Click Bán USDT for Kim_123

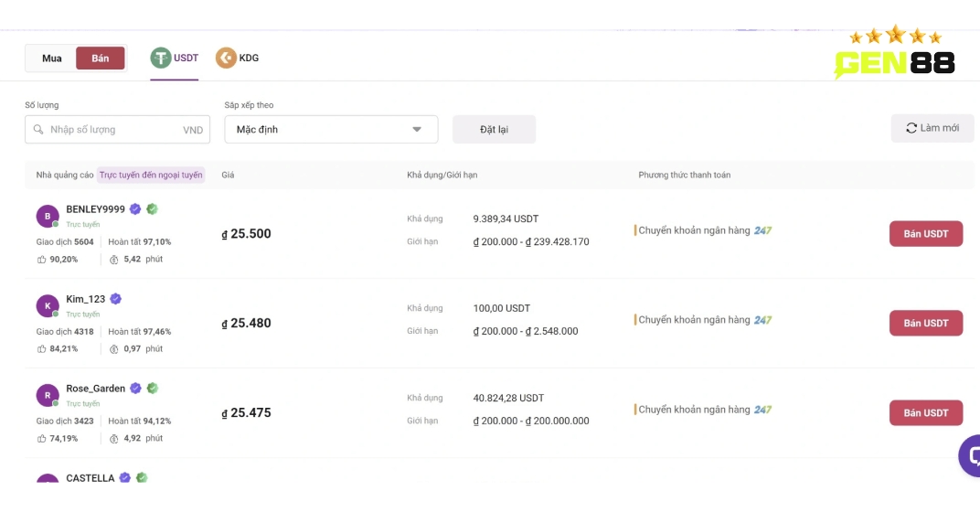[926, 324]
